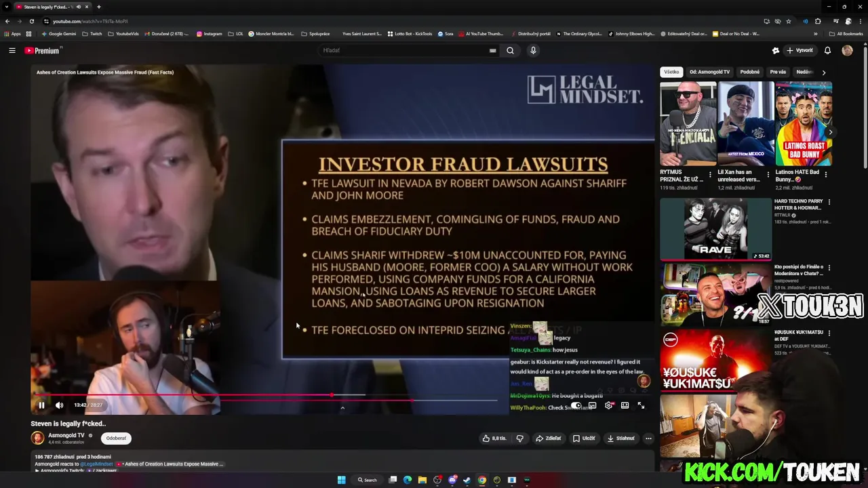Select the Pre vás filter chip
The width and height of the screenshot is (868, 488).
coord(778,72)
